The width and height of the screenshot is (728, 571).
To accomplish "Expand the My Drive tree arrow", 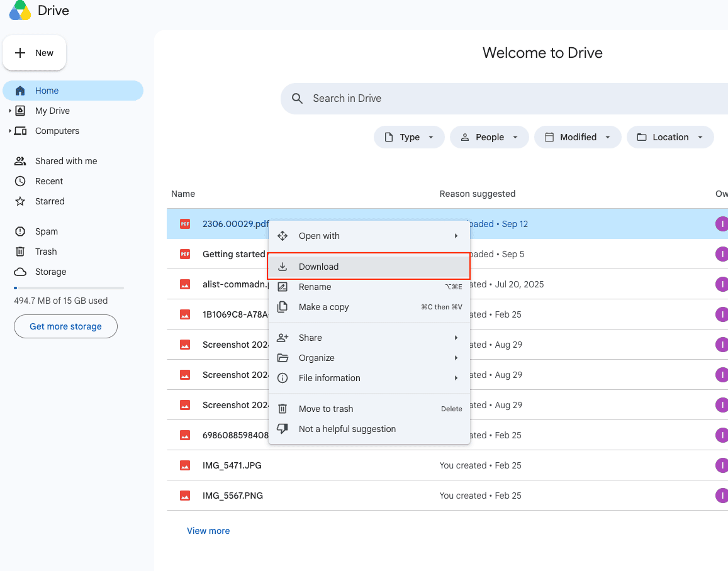I will [9, 111].
